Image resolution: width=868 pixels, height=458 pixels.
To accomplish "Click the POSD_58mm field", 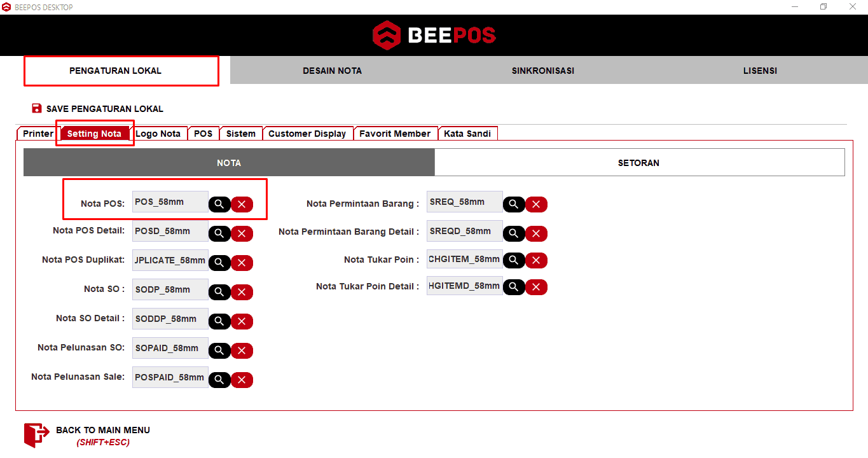I will tap(170, 231).
